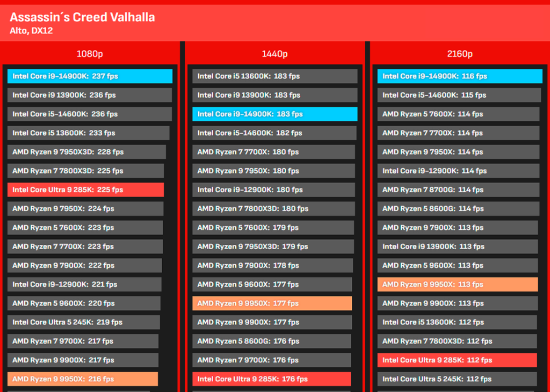
Task: Select the AMD Ryzen 7 7800X3D 180 fps bar
Action: click(x=273, y=209)
